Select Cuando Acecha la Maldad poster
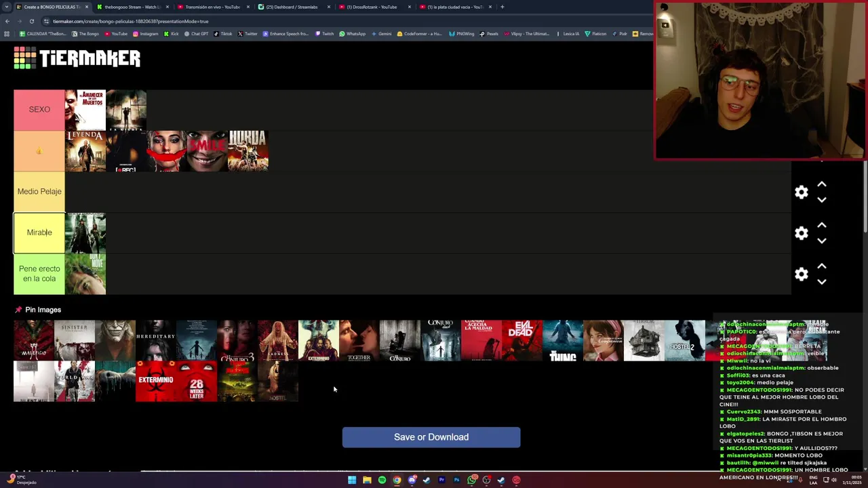Viewport: 868px width, 488px height. (481, 340)
